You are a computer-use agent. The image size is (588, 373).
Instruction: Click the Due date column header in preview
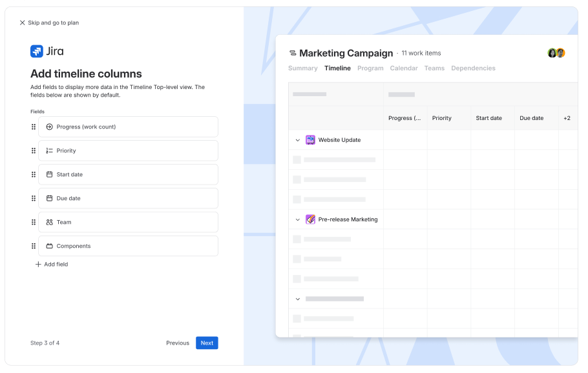click(x=536, y=118)
